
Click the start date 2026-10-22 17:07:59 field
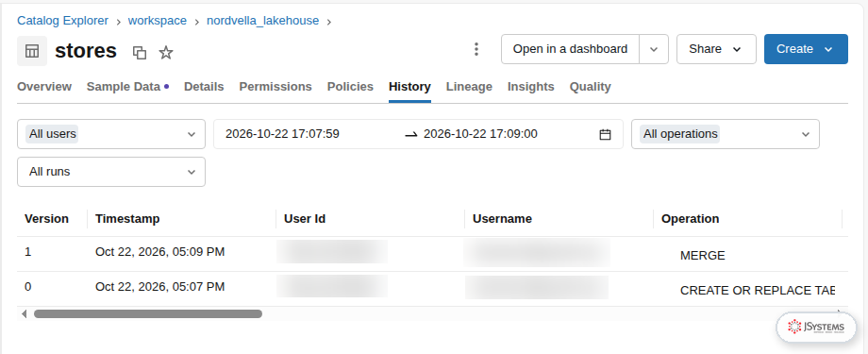pyautogui.click(x=282, y=134)
